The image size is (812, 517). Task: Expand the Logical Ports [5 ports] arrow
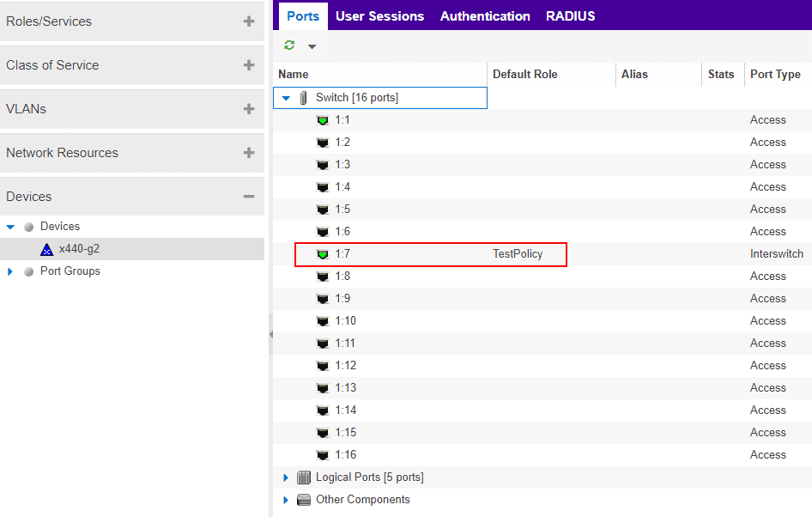point(285,477)
